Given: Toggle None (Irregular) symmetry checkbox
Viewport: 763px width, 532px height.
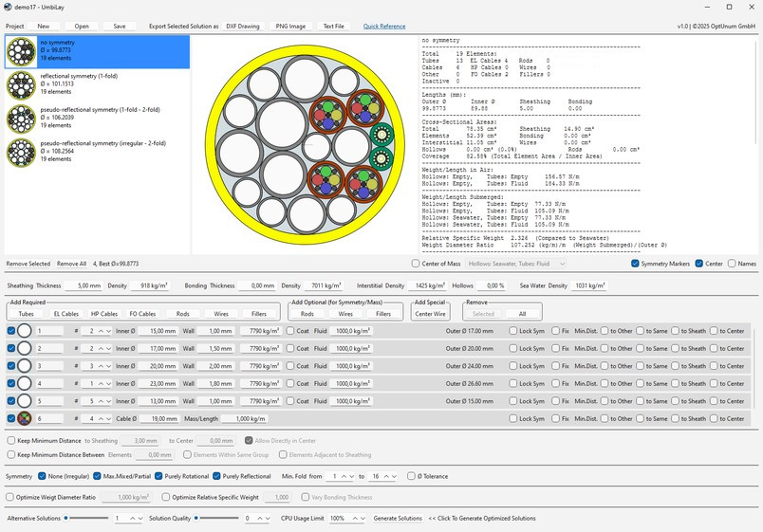Looking at the screenshot, I should click(42, 476).
